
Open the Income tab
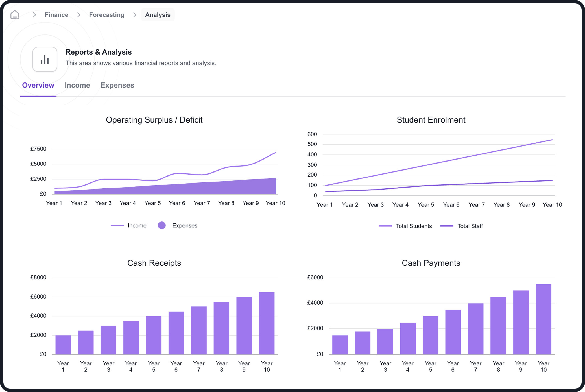click(x=77, y=85)
